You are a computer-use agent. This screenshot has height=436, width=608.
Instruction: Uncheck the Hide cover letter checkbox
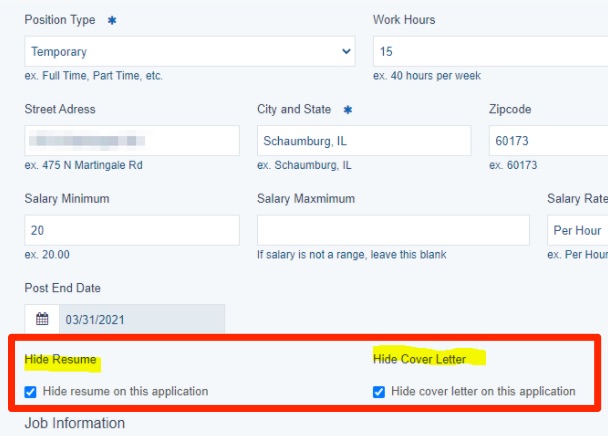[378, 391]
